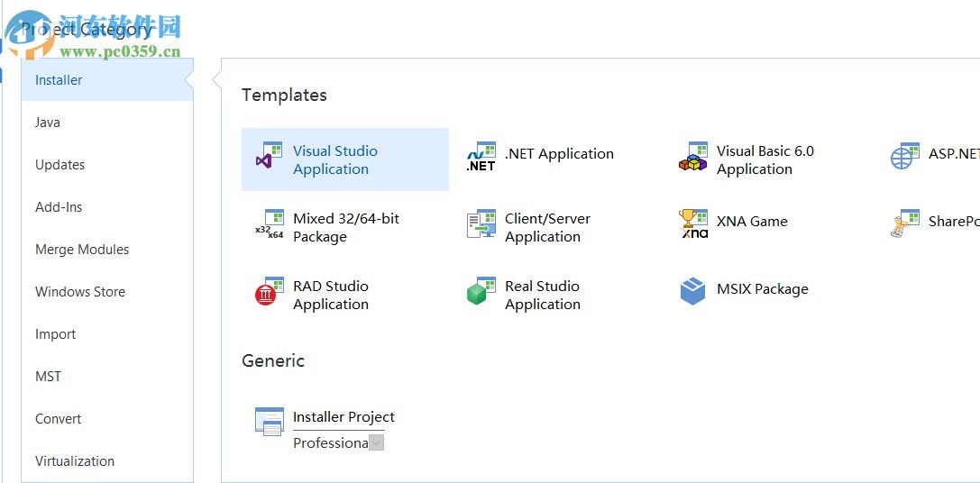980x483 pixels.
Task: Select the Visual Studio Application template icon
Action: 270,156
